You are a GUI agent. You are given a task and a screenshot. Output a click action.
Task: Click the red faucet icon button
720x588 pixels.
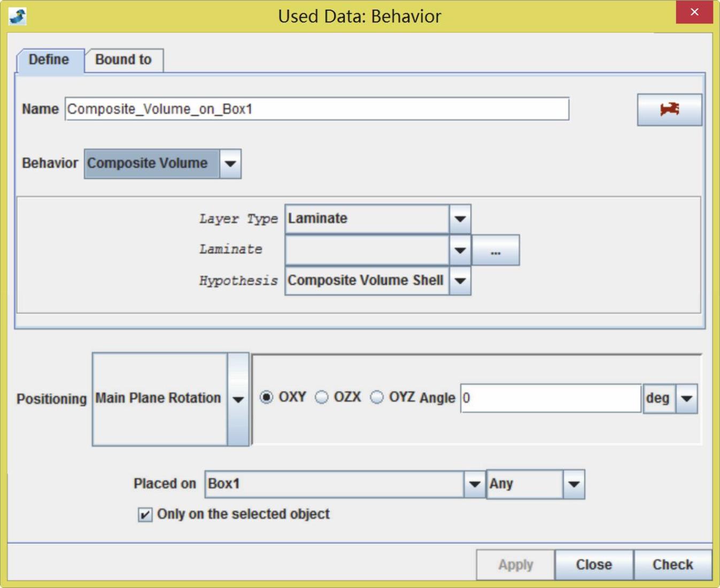click(669, 110)
